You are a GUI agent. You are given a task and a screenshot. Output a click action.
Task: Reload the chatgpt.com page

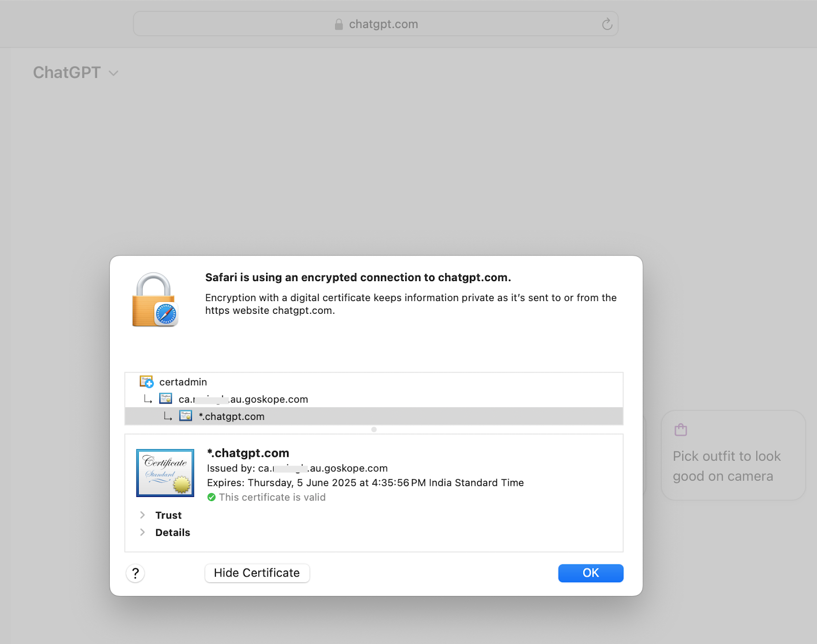pyautogui.click(x=607, y=24)
